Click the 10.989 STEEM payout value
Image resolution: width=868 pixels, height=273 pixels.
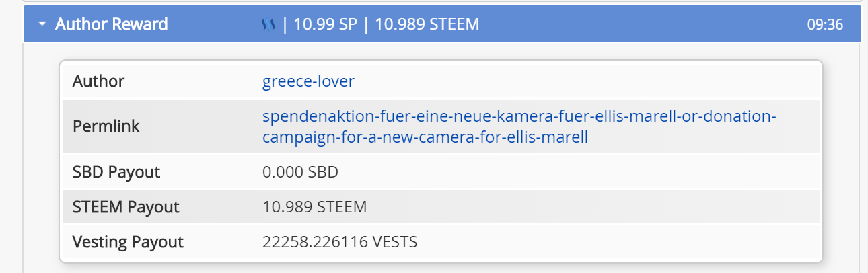click(x=314, y=206)
